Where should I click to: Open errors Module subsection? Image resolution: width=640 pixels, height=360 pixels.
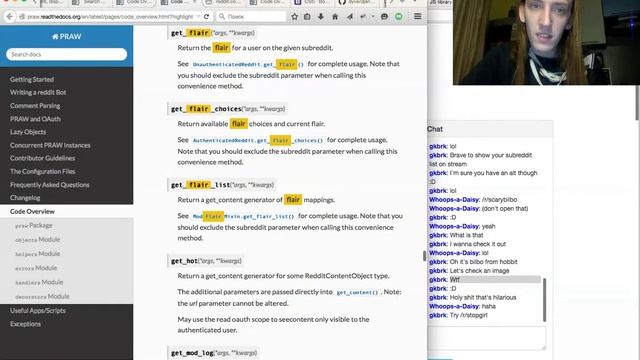pos(36,268)
